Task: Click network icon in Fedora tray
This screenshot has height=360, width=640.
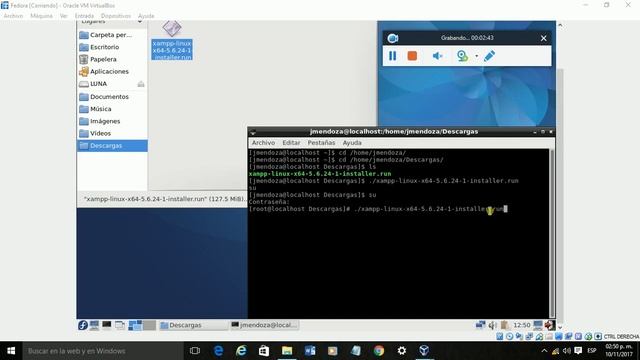Action: tap(480, 325)
